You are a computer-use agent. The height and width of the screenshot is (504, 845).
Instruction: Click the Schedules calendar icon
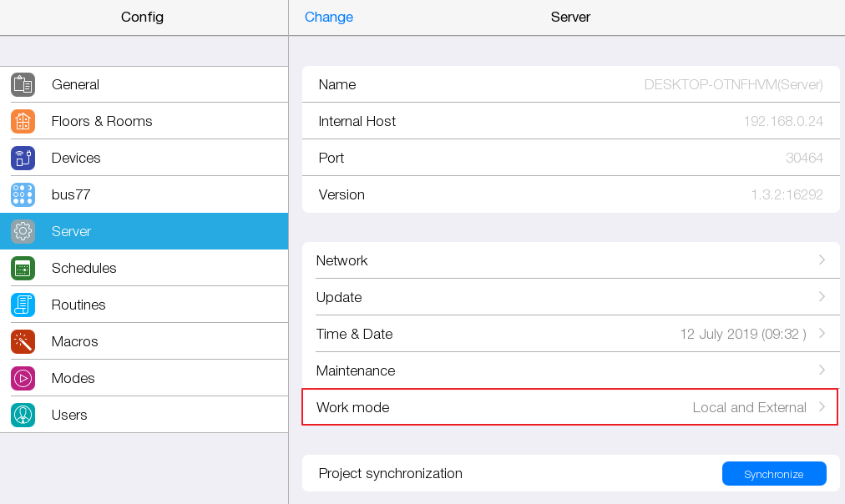(23, 268)
